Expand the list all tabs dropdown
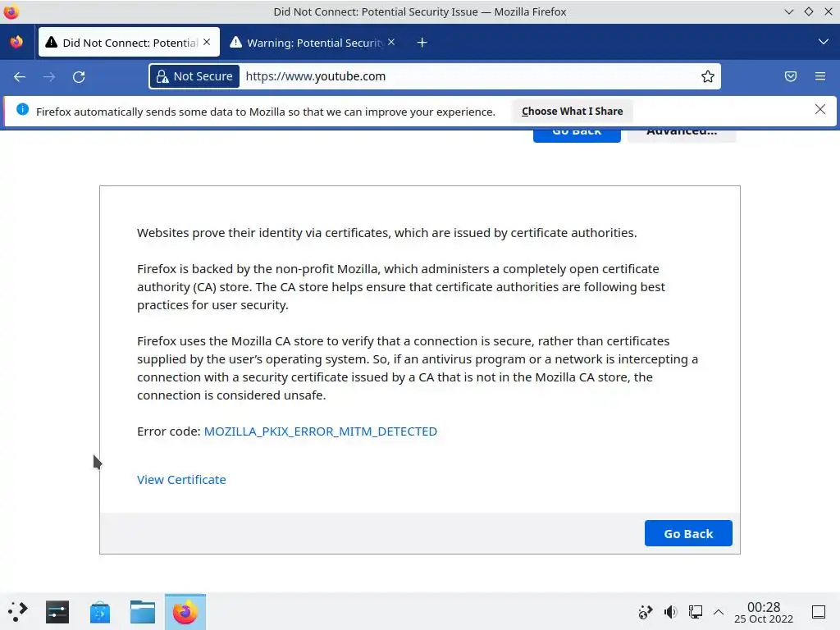Screen dimensions: 840x630 823,42
